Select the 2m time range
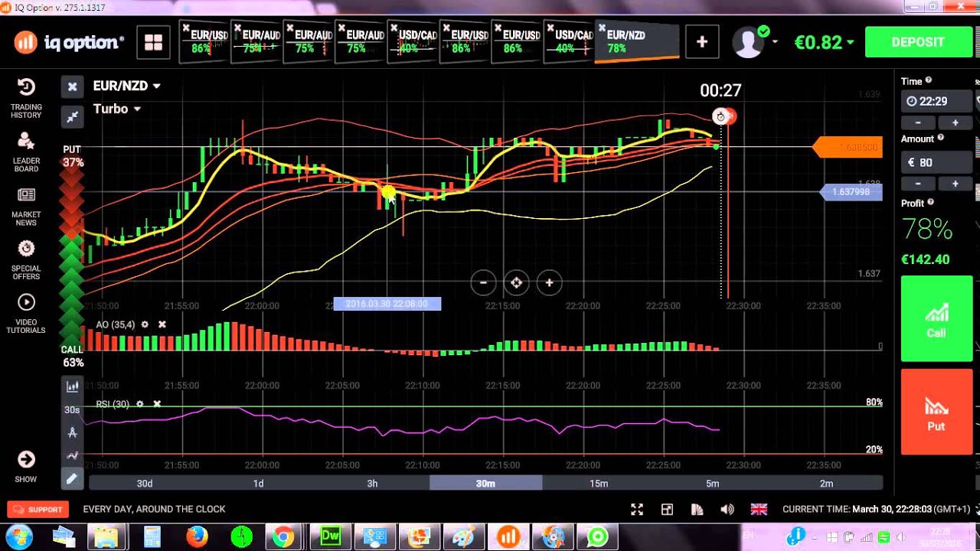The height and width of the screenshot is (551, 980). (826, 483)
